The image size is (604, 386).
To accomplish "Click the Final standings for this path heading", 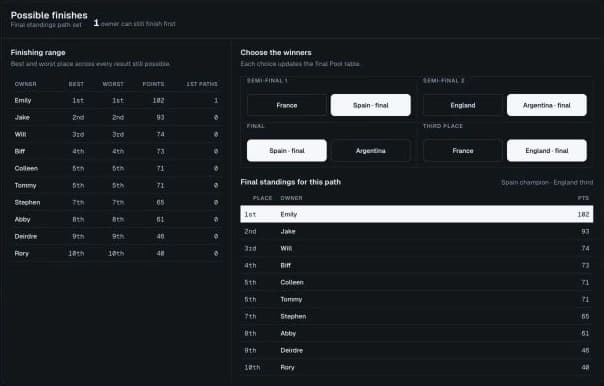I will pos(290,182).
